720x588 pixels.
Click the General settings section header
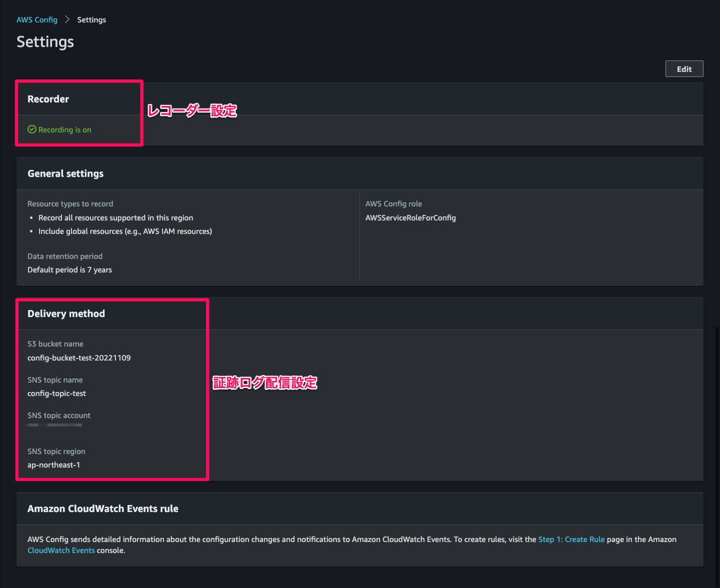pos(65,173)
